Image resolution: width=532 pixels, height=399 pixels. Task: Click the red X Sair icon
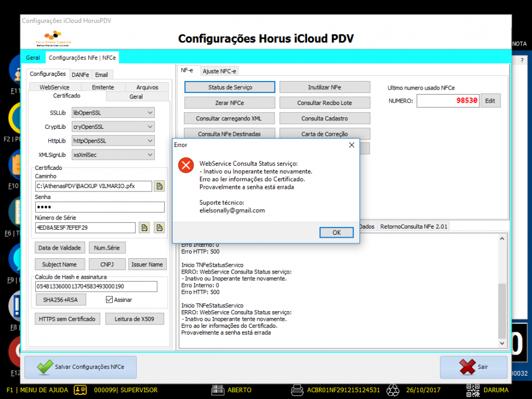coord(467,367)
